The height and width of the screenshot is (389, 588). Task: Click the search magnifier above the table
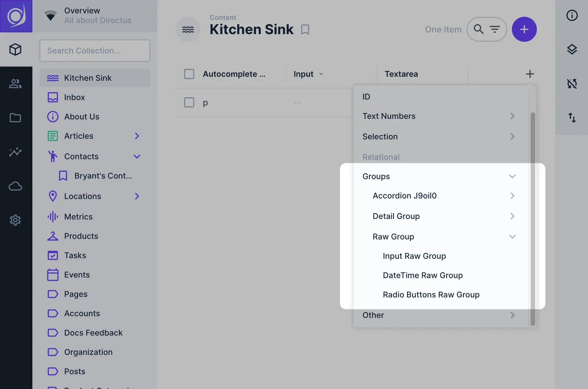(x=479, y=29)
